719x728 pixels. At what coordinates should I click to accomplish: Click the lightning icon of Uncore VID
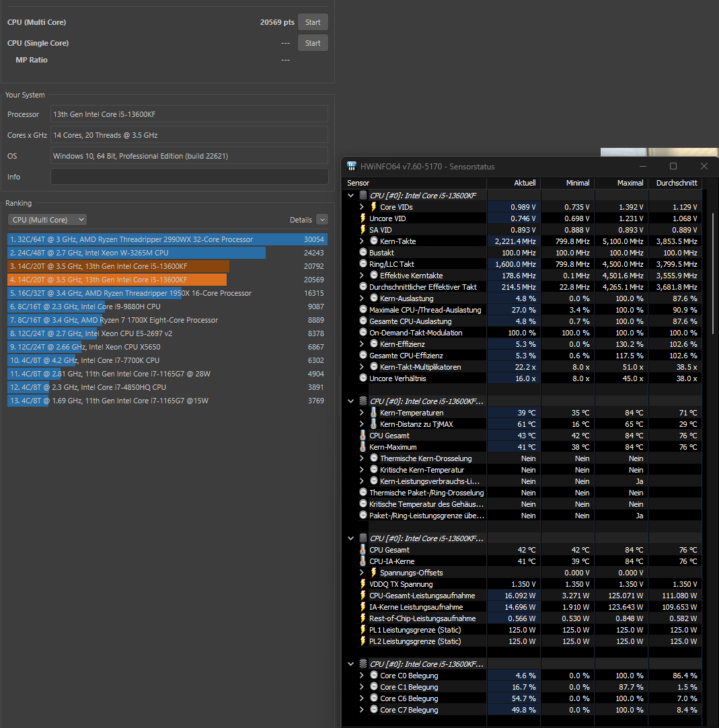[x=363, y=218]
